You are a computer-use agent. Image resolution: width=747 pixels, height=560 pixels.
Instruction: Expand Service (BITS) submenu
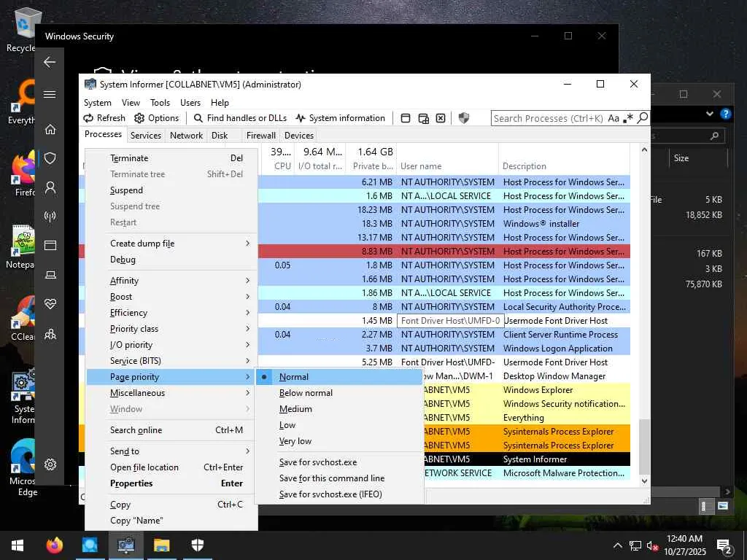click(171, 361)
